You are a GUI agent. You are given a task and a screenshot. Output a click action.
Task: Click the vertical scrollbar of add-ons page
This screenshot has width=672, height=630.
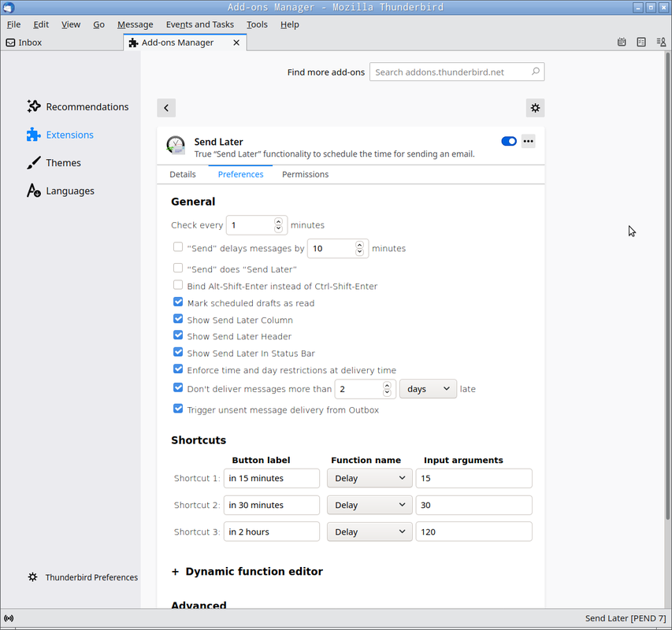pos(668,286)
